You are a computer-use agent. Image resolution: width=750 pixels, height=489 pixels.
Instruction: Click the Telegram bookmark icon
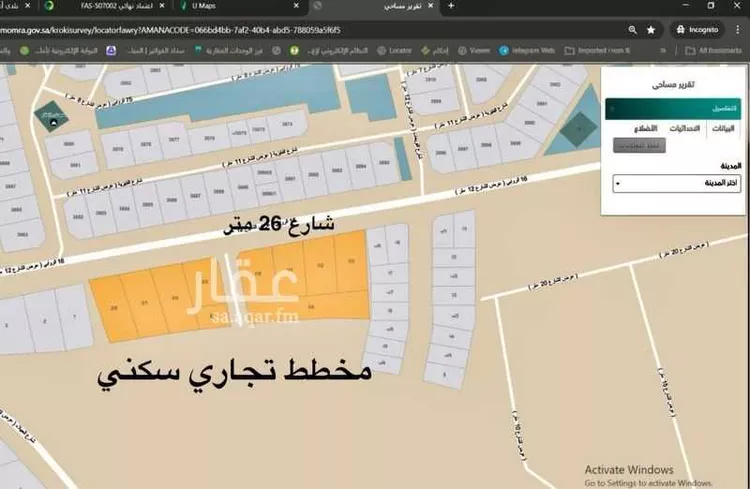[504, 50]
